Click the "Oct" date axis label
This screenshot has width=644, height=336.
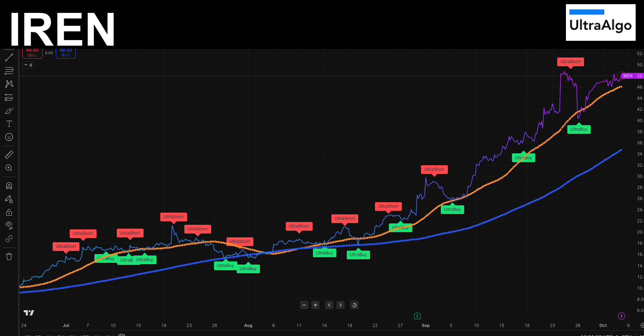603,325
